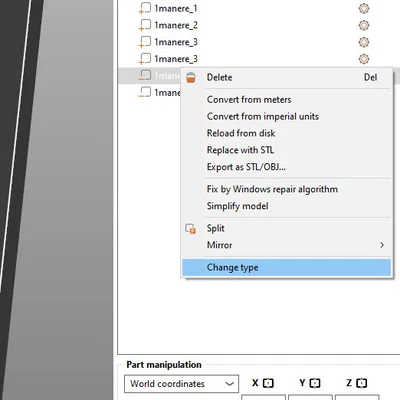Select Convert from imperial units

pyautogui.click(x=286, y=116)
